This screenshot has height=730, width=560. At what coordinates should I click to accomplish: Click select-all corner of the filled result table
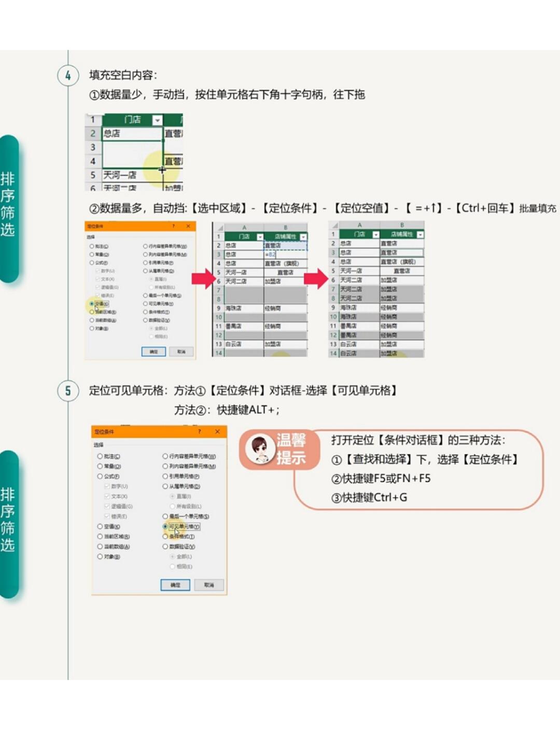tap(334, 225)
